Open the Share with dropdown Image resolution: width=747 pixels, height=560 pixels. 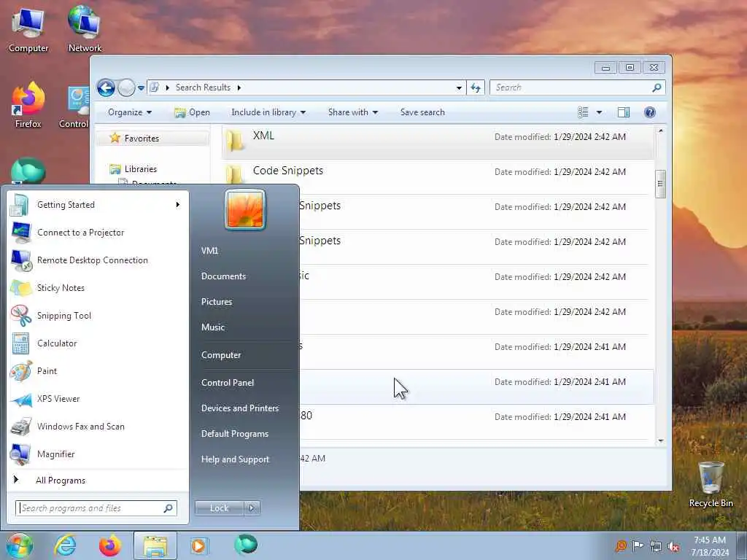click(x=353, y=112)
